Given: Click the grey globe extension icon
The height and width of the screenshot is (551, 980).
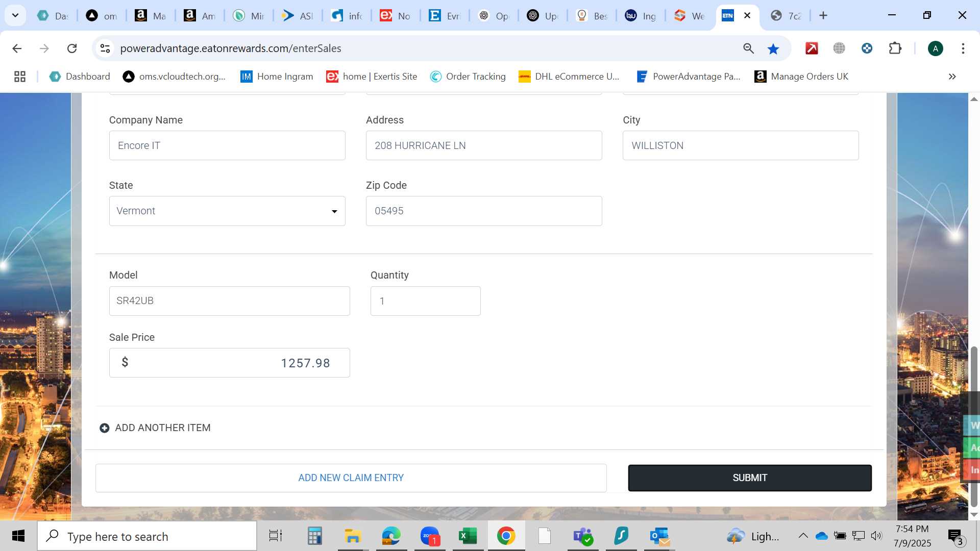Looking at the screenshot, I should (x=839, y=48).
